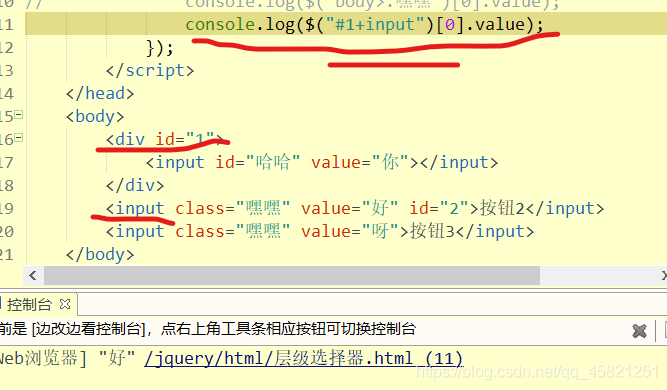Dismiss the console hint message with the X icon
The height and width of the screenshot is (390, 667).
[x=639, y=331]
